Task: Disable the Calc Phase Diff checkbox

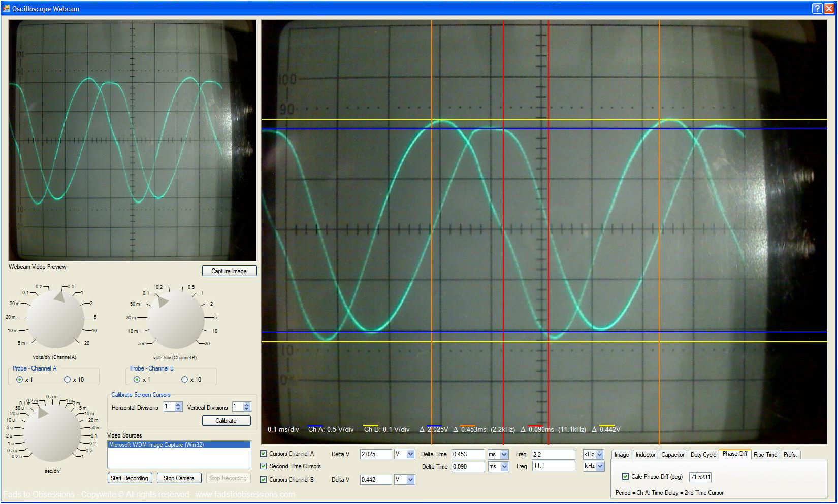Action: point(625,476)
